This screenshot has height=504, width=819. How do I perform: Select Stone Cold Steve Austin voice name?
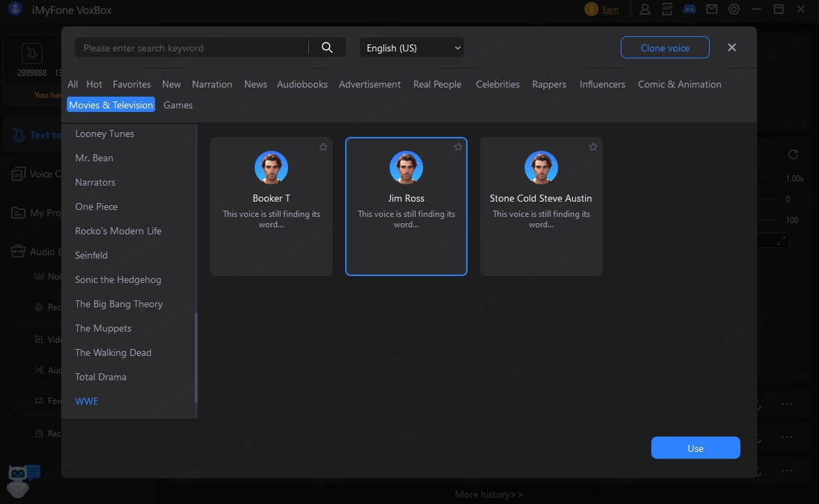point(541,198)
